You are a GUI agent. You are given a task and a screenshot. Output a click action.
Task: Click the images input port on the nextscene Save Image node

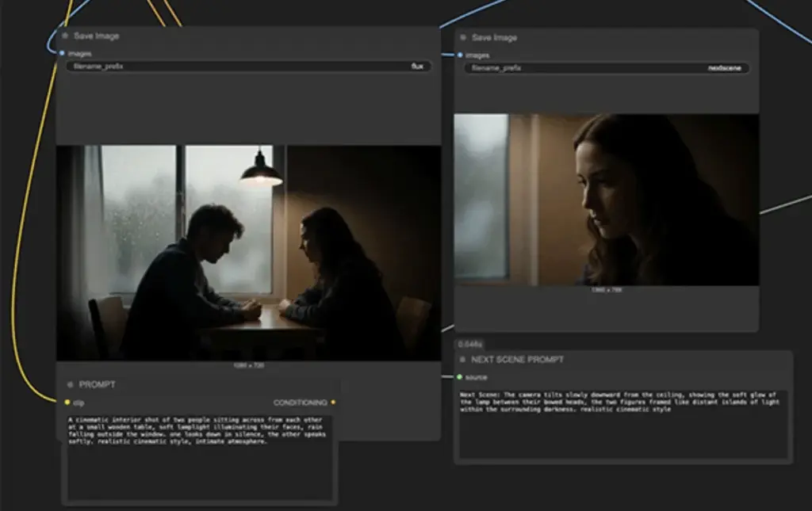(460, 55)
